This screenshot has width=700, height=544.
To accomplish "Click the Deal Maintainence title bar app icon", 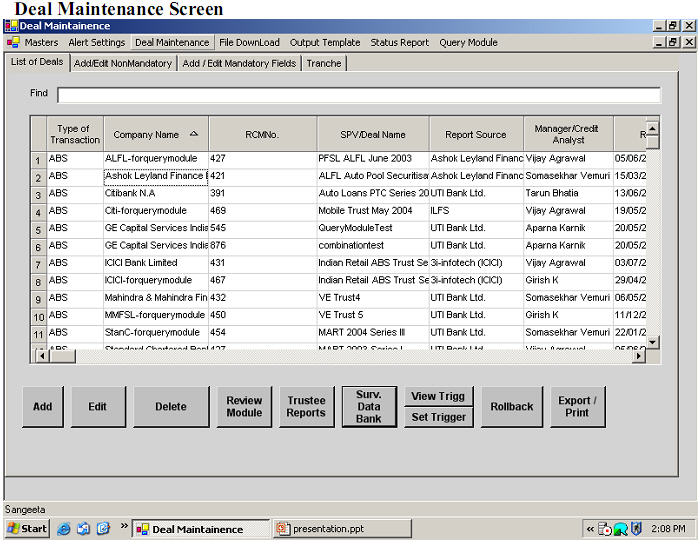I will click(11, 26).
